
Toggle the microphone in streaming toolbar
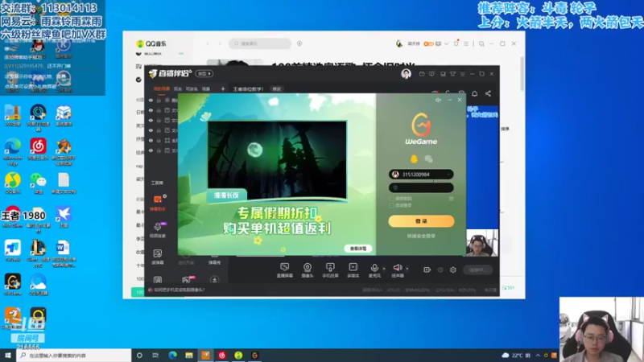374,270
